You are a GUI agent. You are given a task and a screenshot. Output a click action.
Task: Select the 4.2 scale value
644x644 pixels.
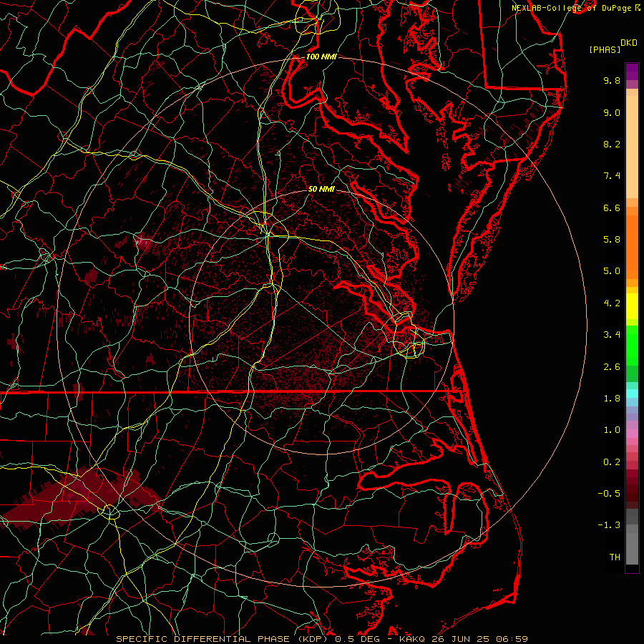pos(612,303)
